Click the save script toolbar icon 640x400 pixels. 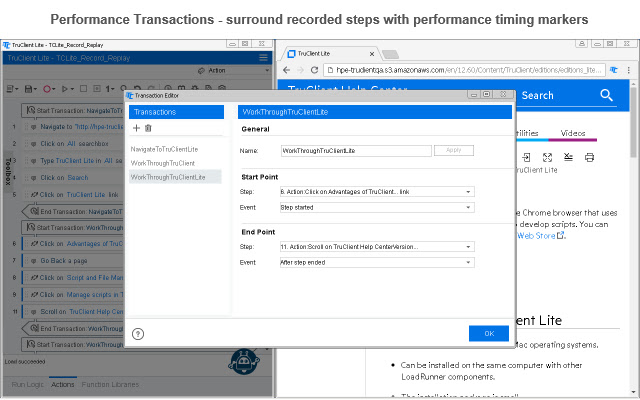[x=28, y=89]
